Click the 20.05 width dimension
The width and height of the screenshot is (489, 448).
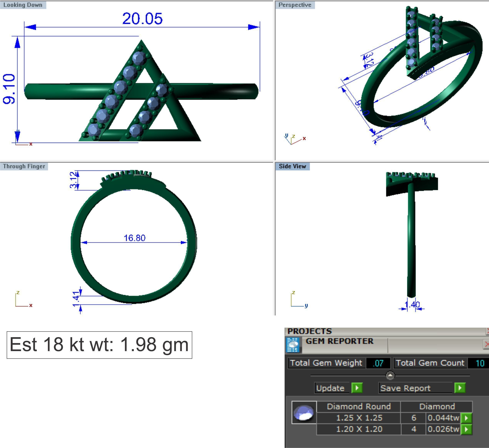(x=142, y=18)
